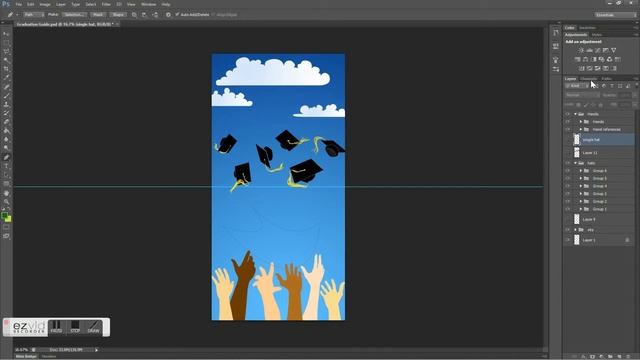This screenshot has width=640, height=360.
Task: Hide the Group 4 layer group
Action: (567, 186)
